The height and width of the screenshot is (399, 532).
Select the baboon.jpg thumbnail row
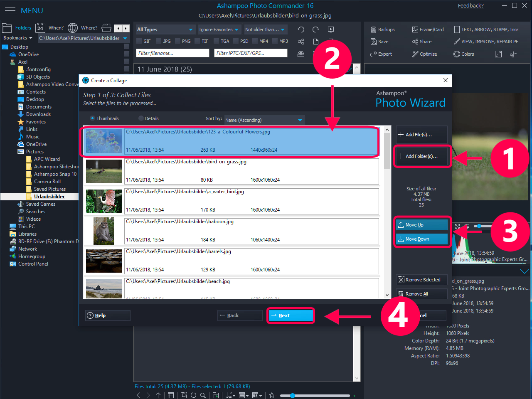click(231, 232)
